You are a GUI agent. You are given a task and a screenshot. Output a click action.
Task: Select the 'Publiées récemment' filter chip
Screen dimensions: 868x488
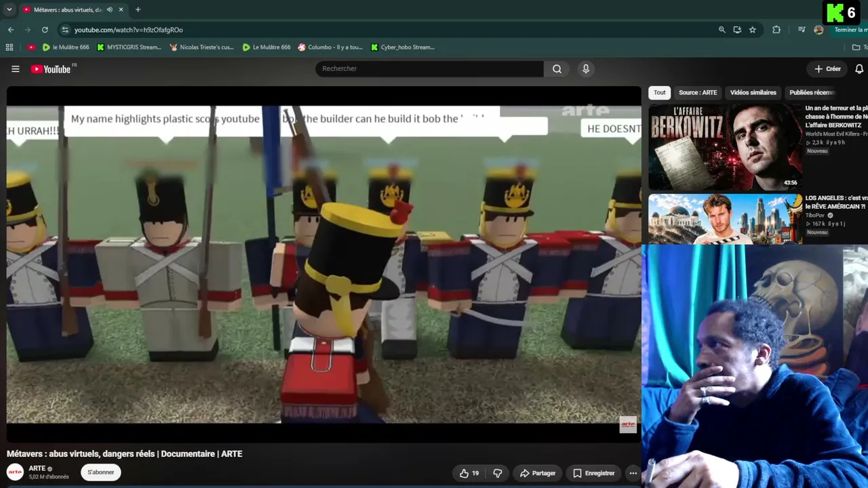[812, 92]
